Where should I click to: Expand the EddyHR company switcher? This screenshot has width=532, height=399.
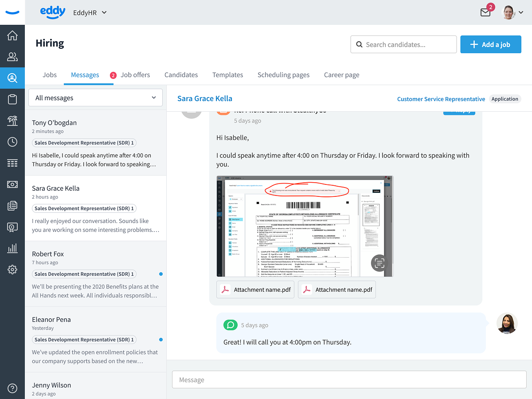[90, 12]
